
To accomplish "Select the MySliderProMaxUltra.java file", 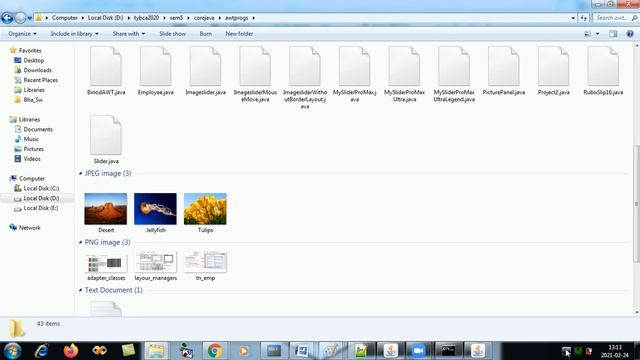I will (404, 74).
